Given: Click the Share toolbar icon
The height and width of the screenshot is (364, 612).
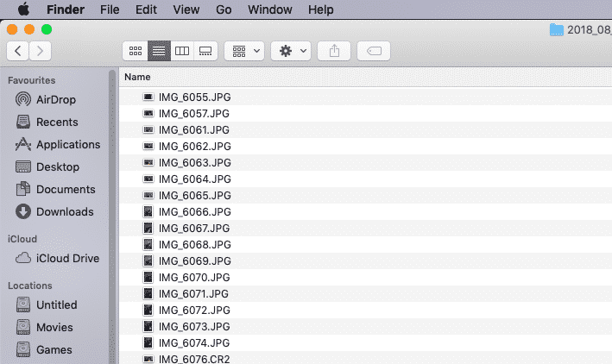Looking at the screenshot, I should tap(335, 51).
